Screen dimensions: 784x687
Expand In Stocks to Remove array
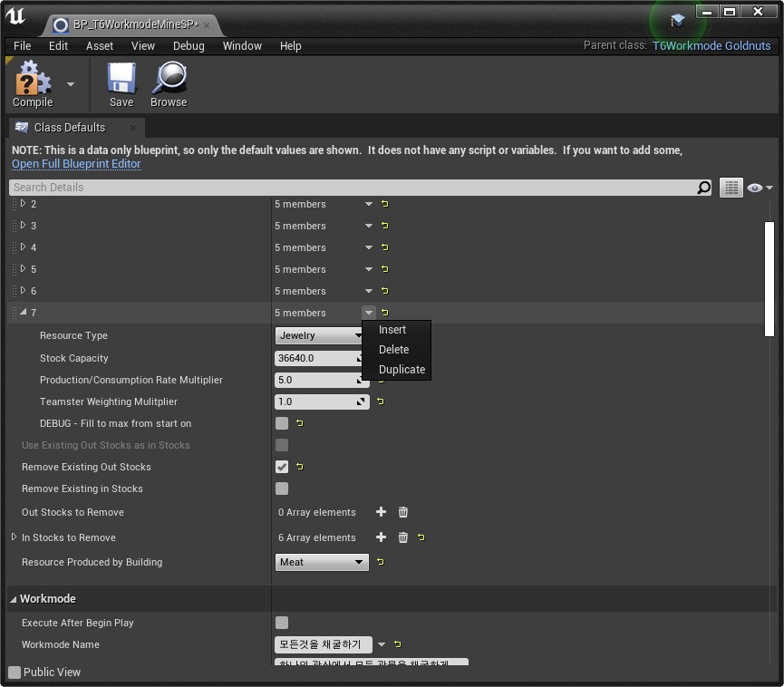pos(14,537)
